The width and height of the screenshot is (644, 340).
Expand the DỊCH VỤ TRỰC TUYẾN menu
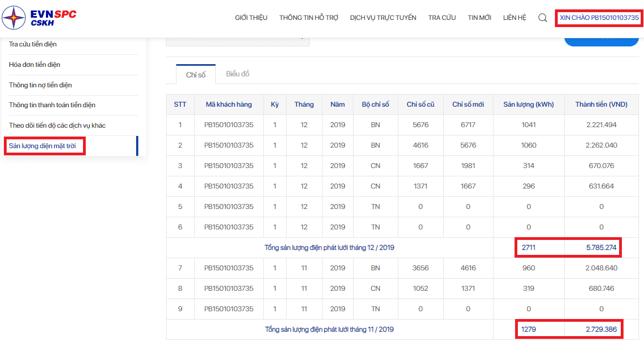tap(383, 18)
